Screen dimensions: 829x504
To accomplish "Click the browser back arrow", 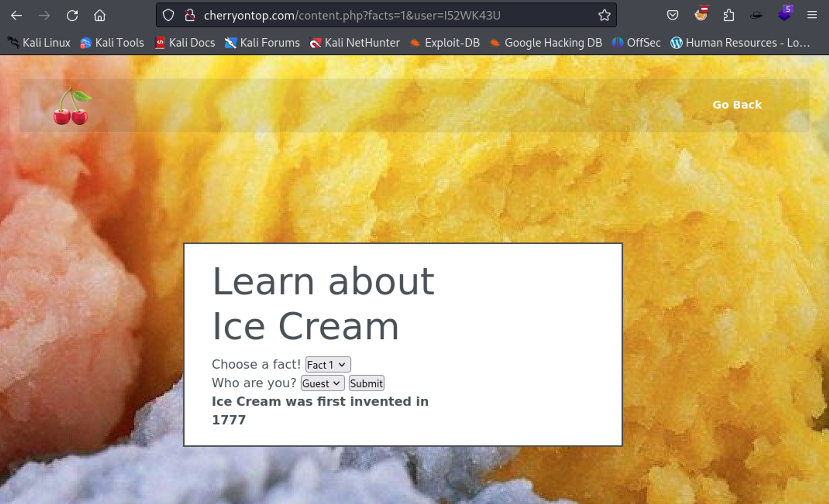I will (x=17, y=16).
